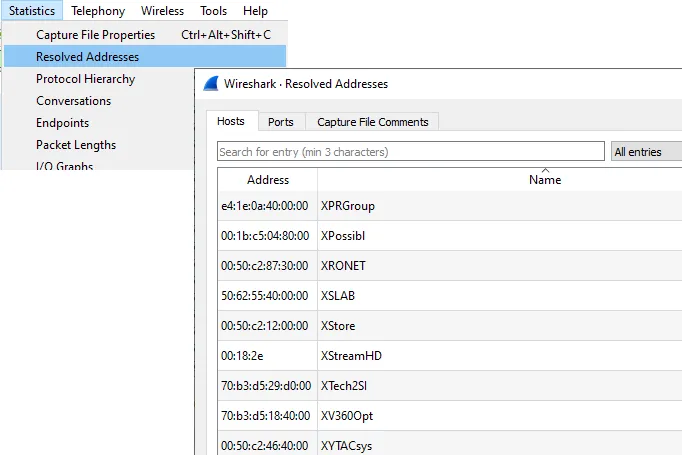
Task: Select address e4:1e:0a:40:00:00
Action: click(267, 206)
